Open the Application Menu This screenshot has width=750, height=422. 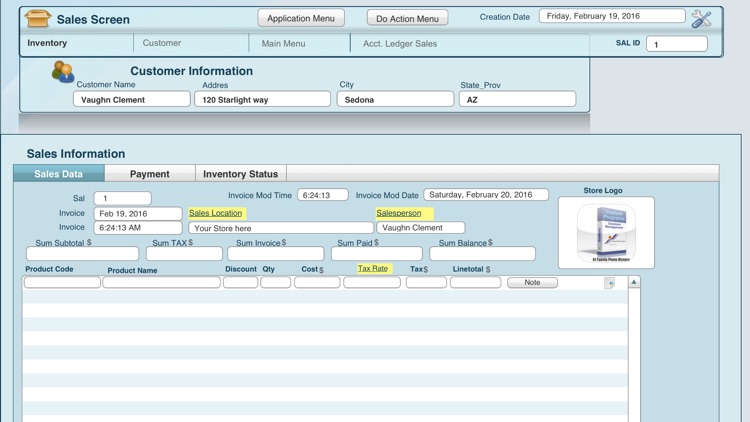pyautogui.click(x=301, y=18)
